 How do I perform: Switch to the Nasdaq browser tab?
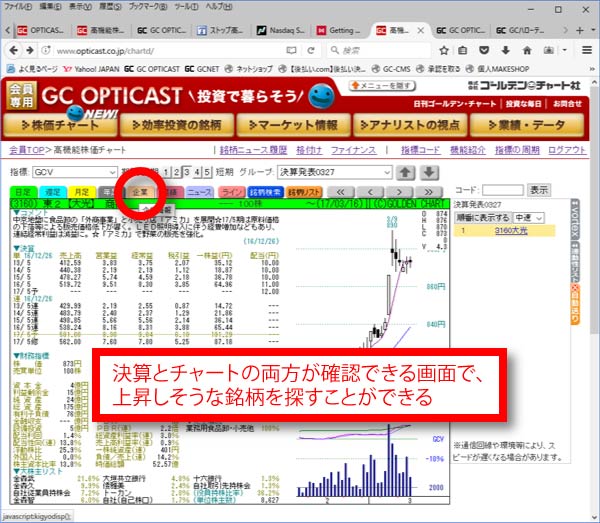[x=281, y=30]
